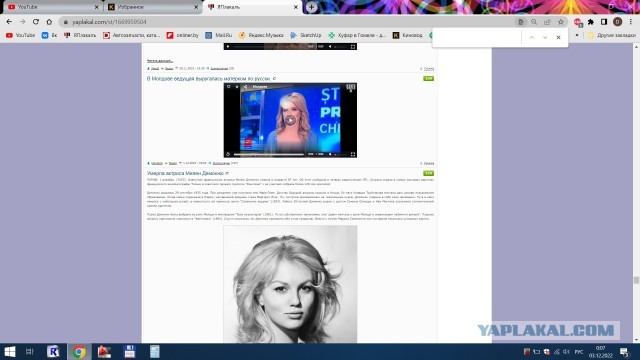640x360 pixels.
Task: Open the browser home page
Action: click(x=49, y=22)
